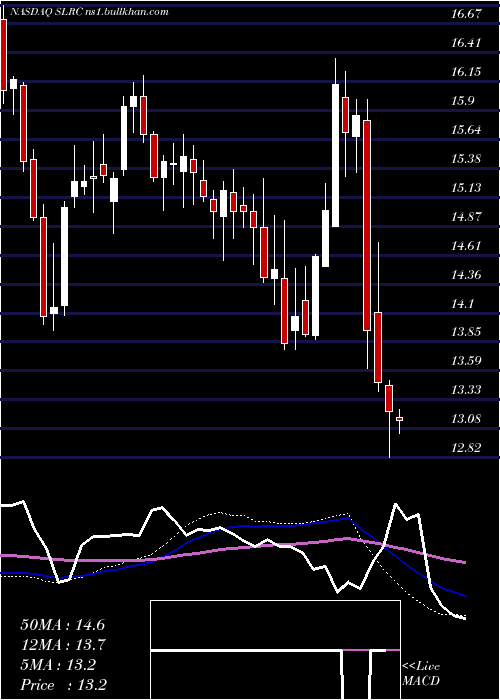Select the 16.15 price axis label
500x700 pixels.
point(466,72)
